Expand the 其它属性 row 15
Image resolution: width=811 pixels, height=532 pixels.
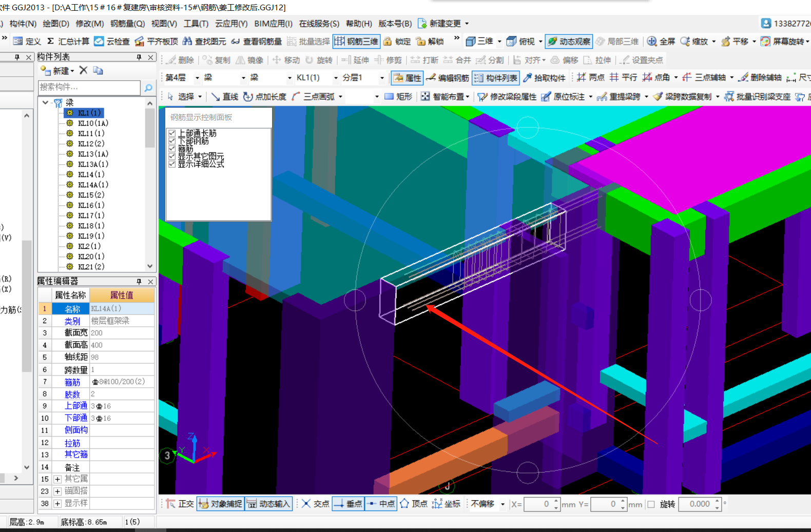(x=57, y=479)
